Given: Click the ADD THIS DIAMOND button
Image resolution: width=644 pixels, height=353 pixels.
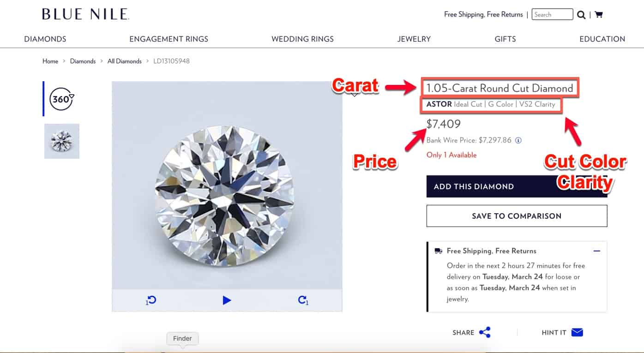Looking at the screenshot, I should click(517, 186).
